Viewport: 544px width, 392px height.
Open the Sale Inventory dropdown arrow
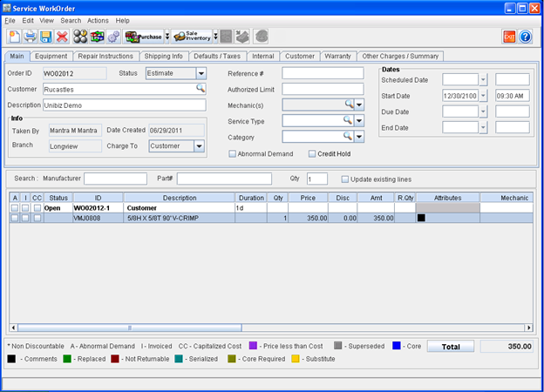click(x=215, y=37)
